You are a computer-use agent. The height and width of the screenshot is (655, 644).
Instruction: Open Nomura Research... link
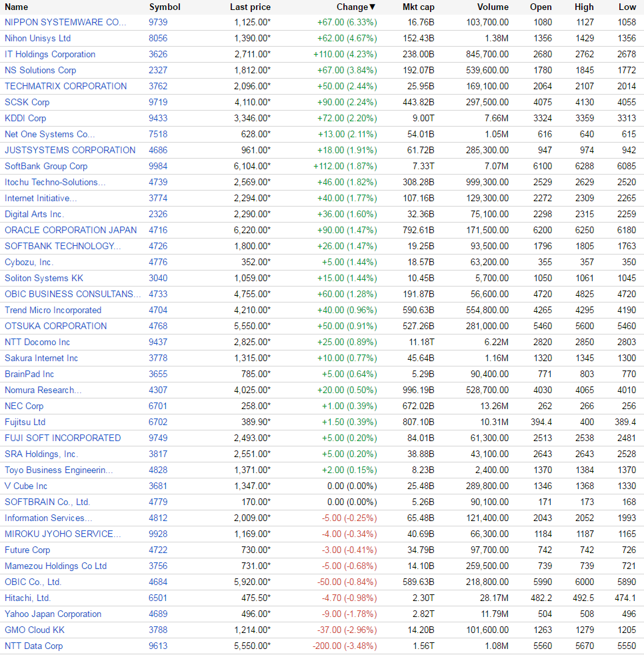(43, 390)
